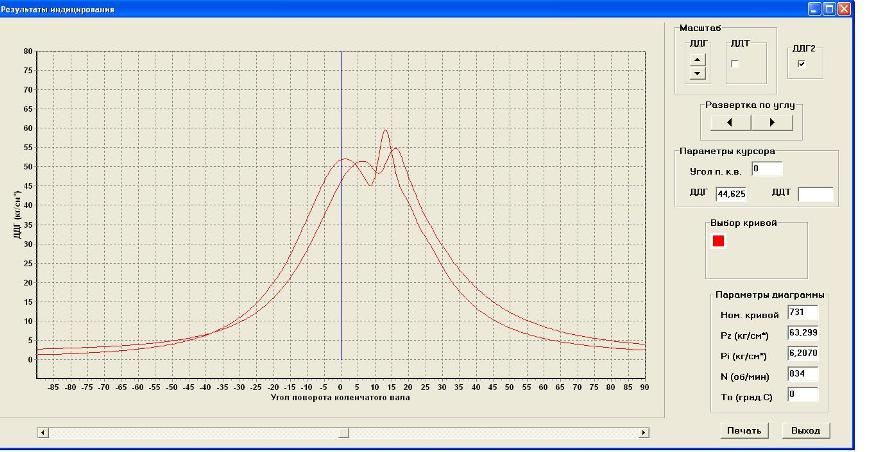Click the blue cursor line on the chart
This screenshot has width=870, height=452.
click(x=341, y=205)
